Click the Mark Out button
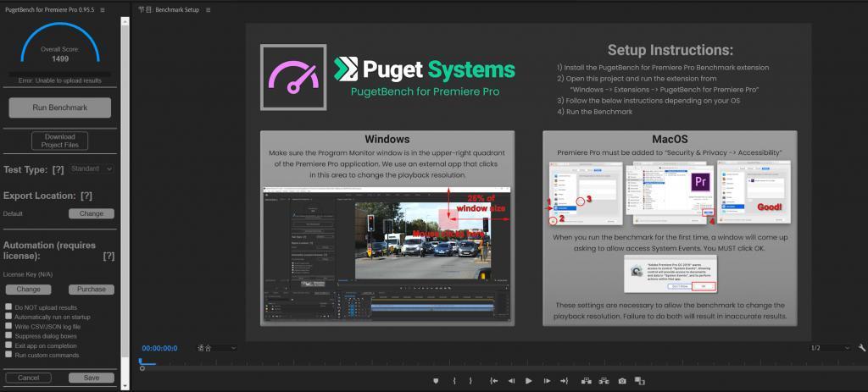 (470, 381)
